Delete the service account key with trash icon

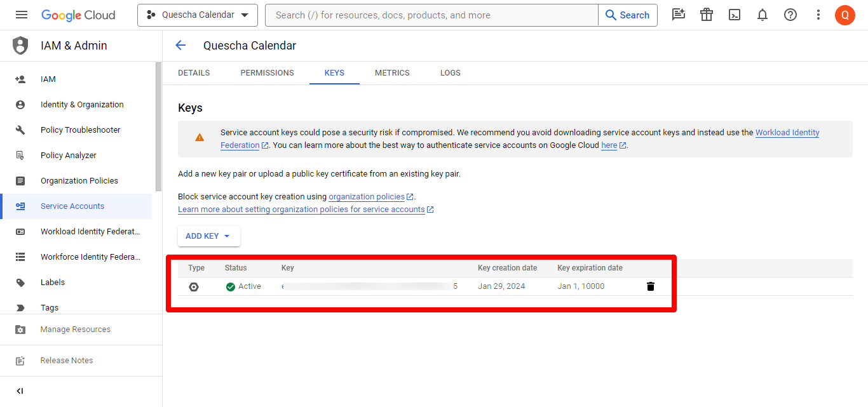coord(650,286)
